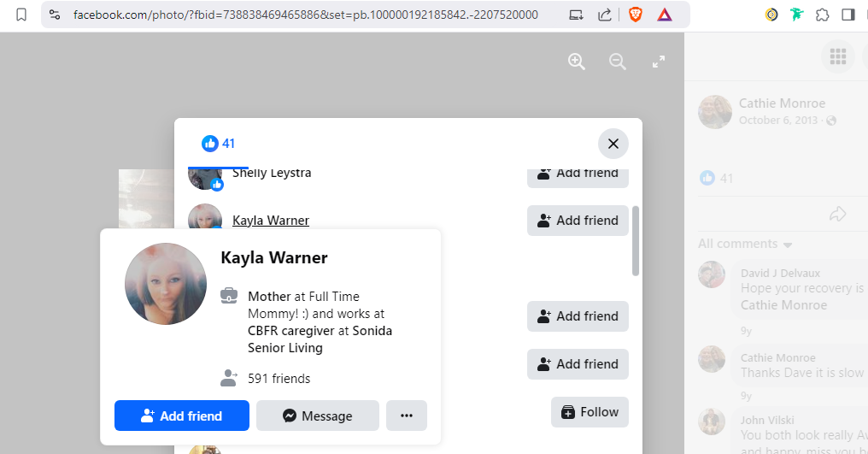868x454 pixels.
Task: Click the Add friend button directly above Follow
Action: [578, 364]
